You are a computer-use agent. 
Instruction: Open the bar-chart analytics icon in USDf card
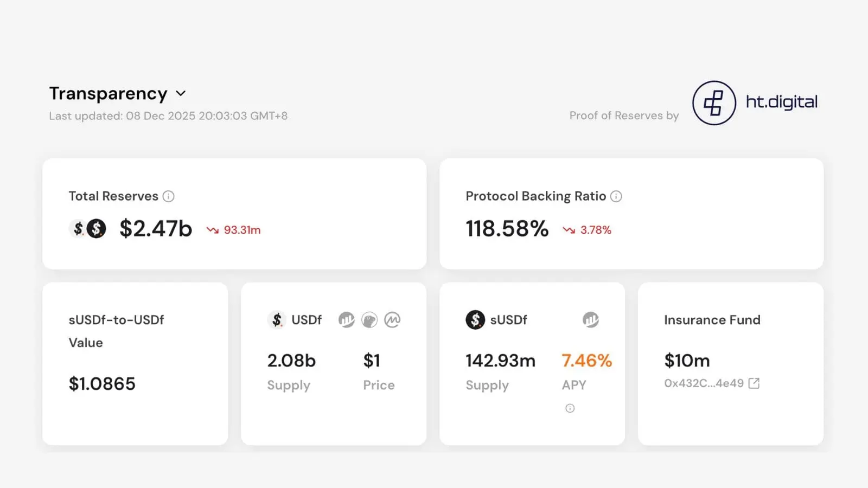click(346, 320)
